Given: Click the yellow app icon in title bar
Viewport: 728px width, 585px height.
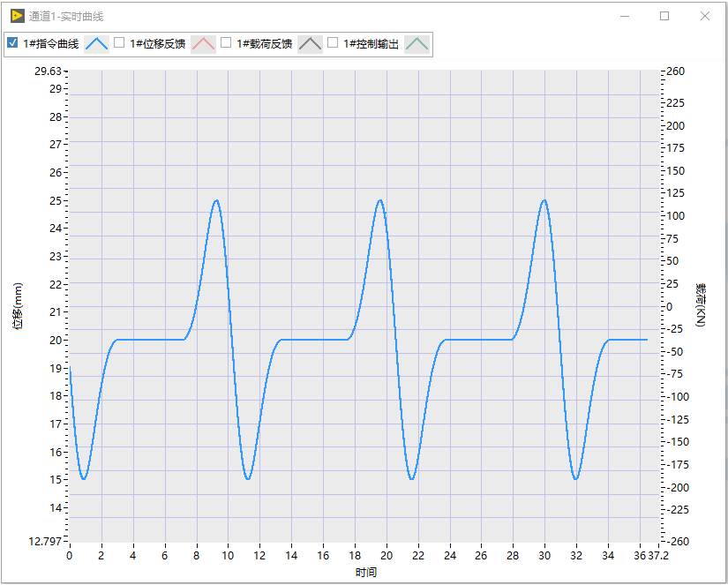Looking at the screenshot, I should tap(17, 16).
